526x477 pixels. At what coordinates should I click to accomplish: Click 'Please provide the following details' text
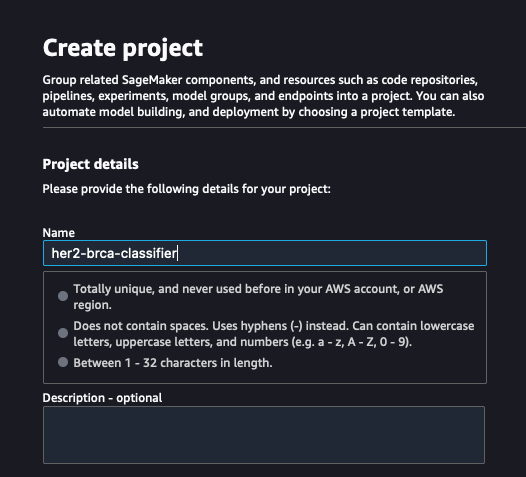(187, 189)
